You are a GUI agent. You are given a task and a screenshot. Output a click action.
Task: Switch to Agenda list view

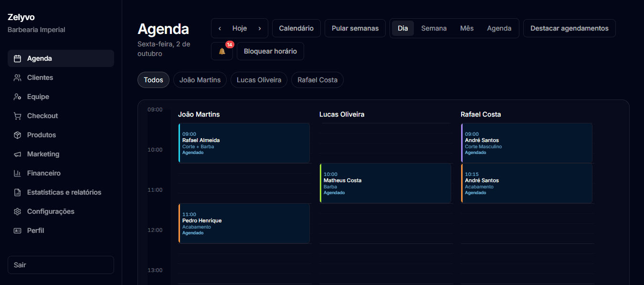coord(499,28)
